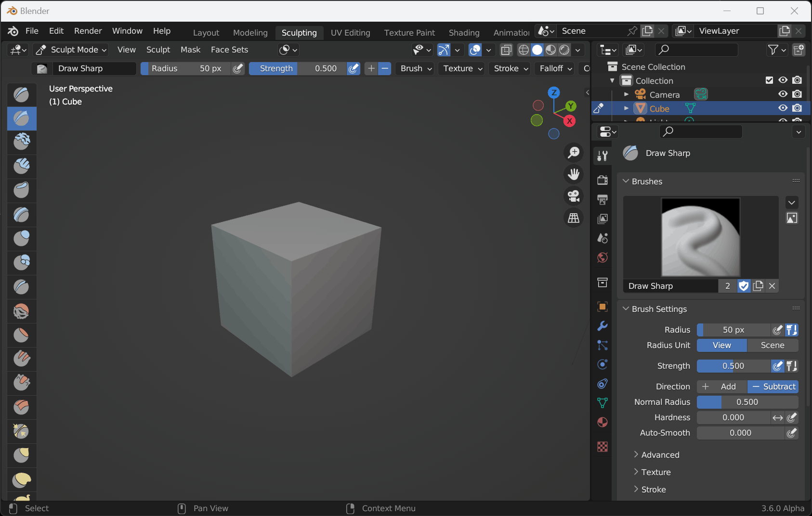Select the Draw Sharp brush tool

(x=22, y=118)
